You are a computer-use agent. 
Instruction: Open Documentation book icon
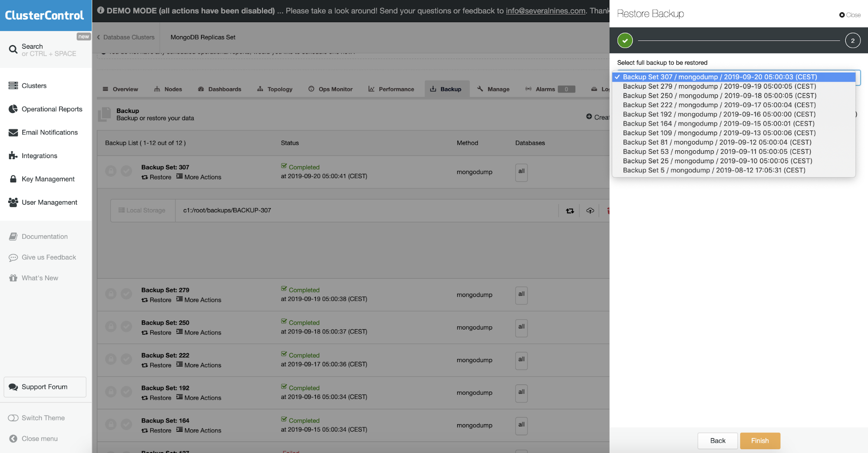click(13, 236)
